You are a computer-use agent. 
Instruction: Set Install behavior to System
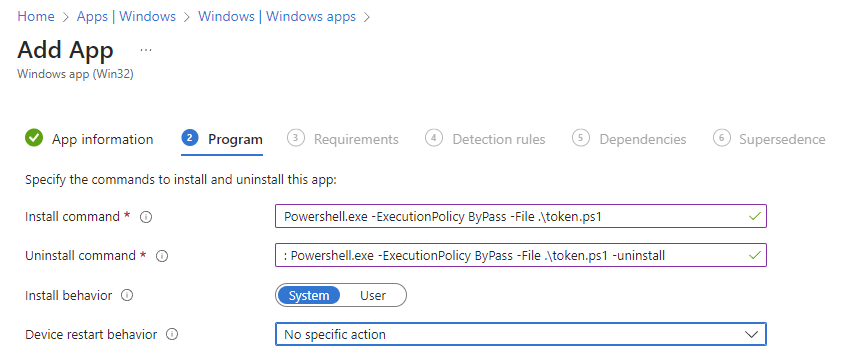pyautogui.click(x=309, y=296)
